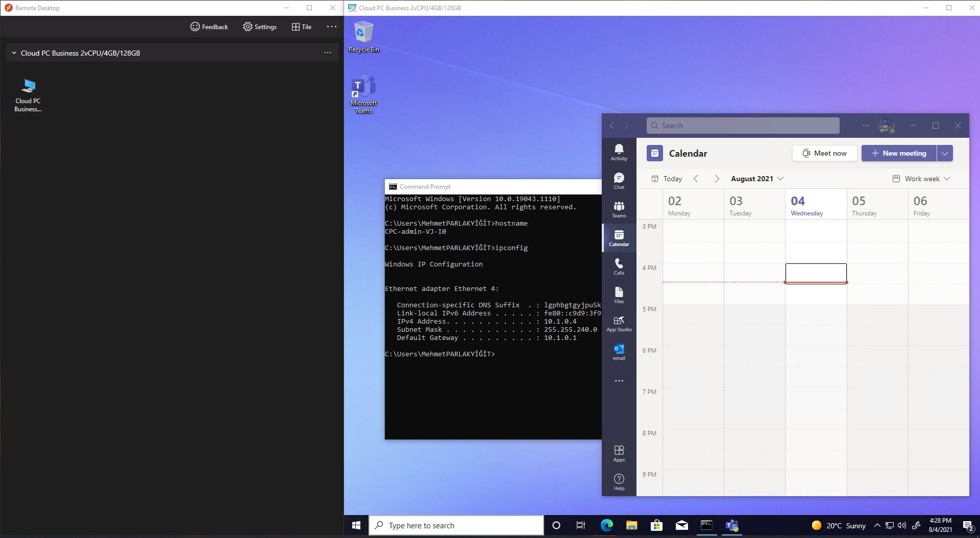Open Recycle Bin desktop icon
The width and height of the screenshot is (980, 538).
[363, 37]
